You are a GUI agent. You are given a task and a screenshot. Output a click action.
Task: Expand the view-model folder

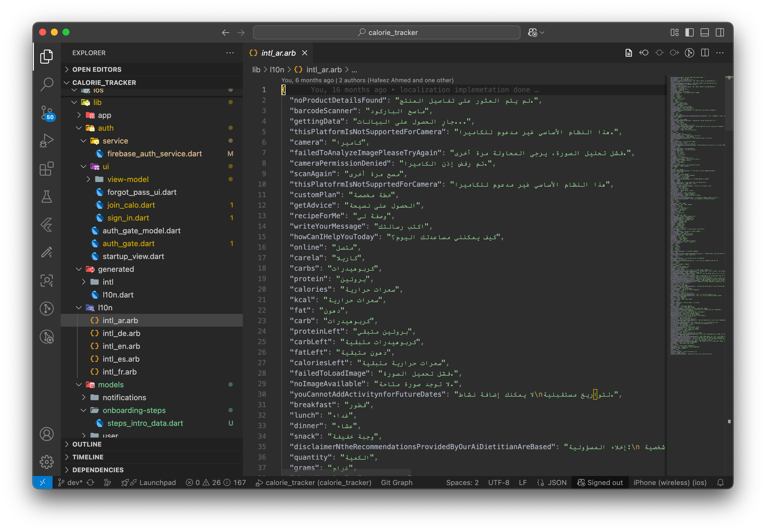click(152, 179)
